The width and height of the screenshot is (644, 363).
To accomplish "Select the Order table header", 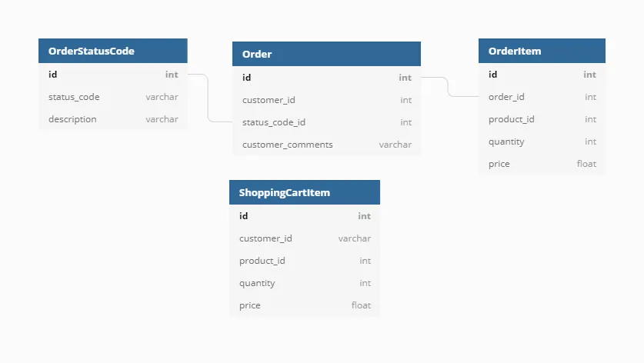I will [x=326, y=54].
